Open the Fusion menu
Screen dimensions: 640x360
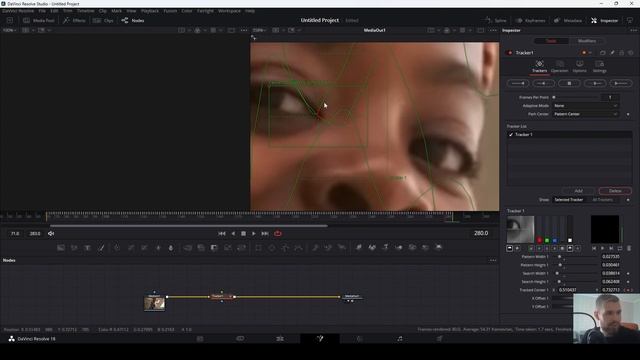(170, 11)
